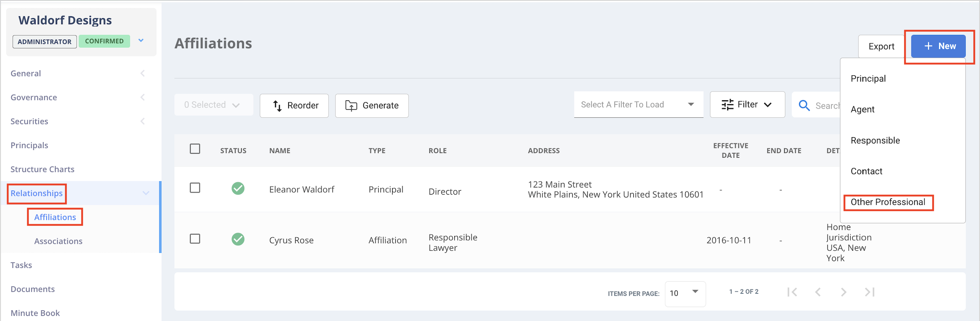Click the green status check for Eleanor Waldorf

(x=238, y=188)
